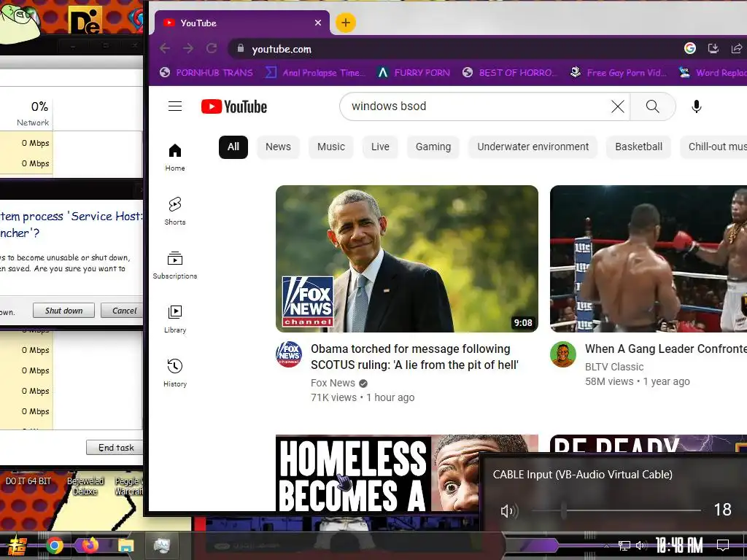Screen dimensions: 747x560
Task: Open Library in the YouTube sidebar
Action: 175,319
